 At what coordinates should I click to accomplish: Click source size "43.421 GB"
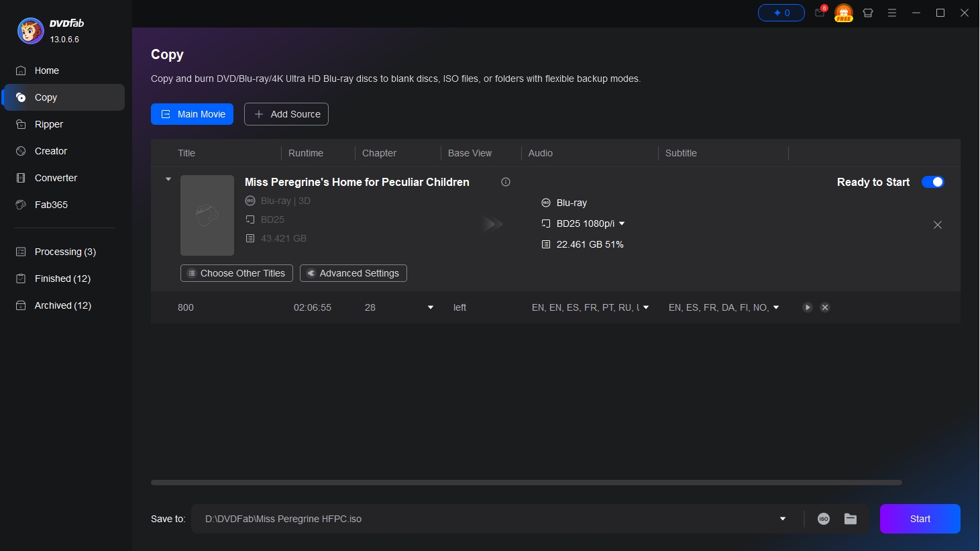click(284, 238)
